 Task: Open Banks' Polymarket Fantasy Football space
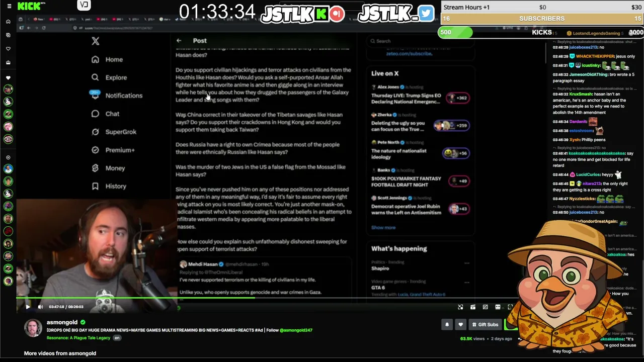tap(420, 178)
